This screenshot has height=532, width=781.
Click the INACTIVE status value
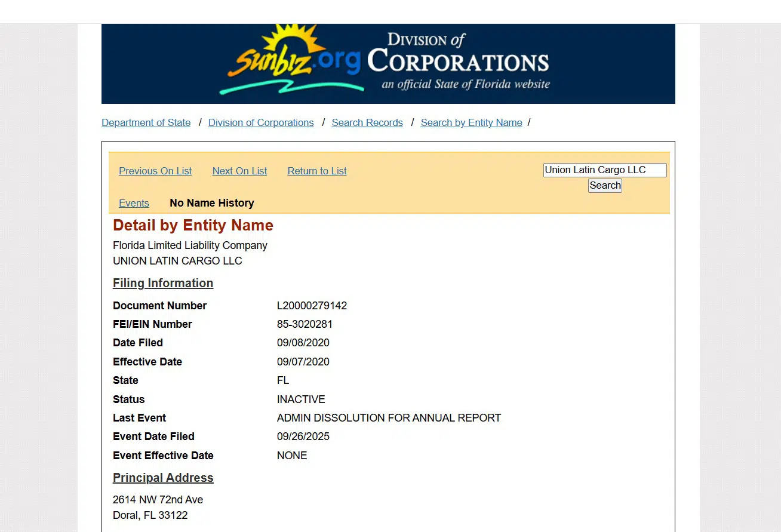tap(301, 399)
